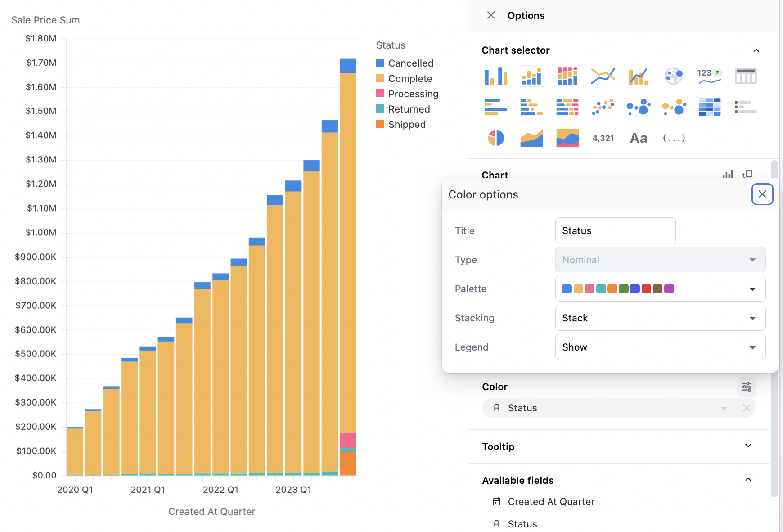Choose the line chart icon
Screen dimensions: 783x532
click(x=603, y=76)
